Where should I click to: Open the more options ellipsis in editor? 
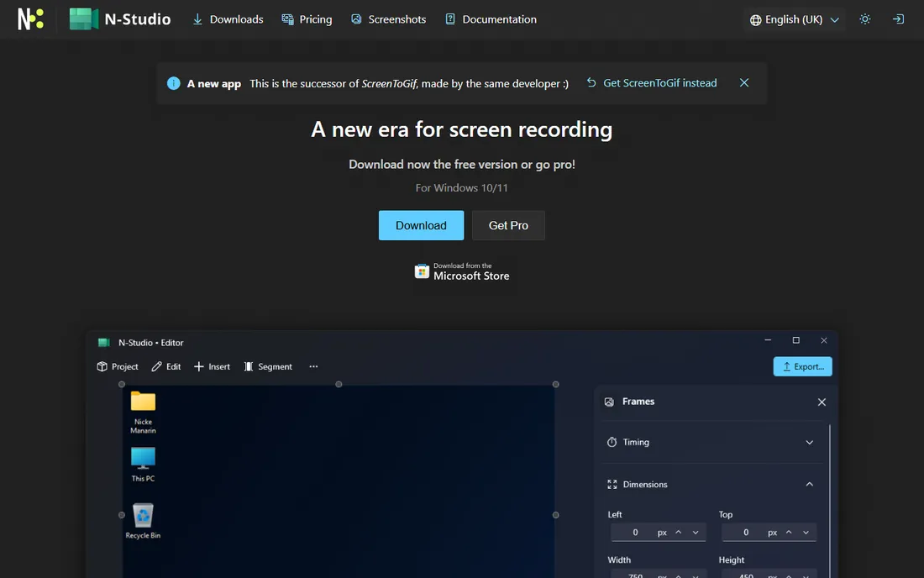(x=313, y=366)
